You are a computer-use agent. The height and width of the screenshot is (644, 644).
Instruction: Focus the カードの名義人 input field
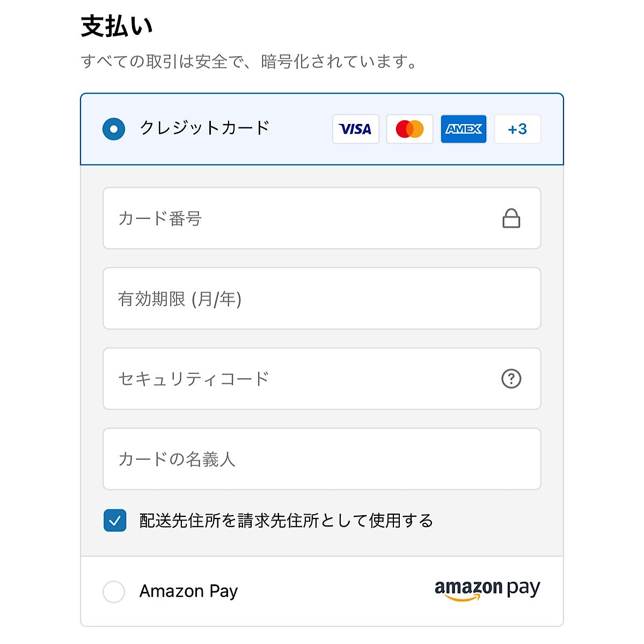point(321,459)
